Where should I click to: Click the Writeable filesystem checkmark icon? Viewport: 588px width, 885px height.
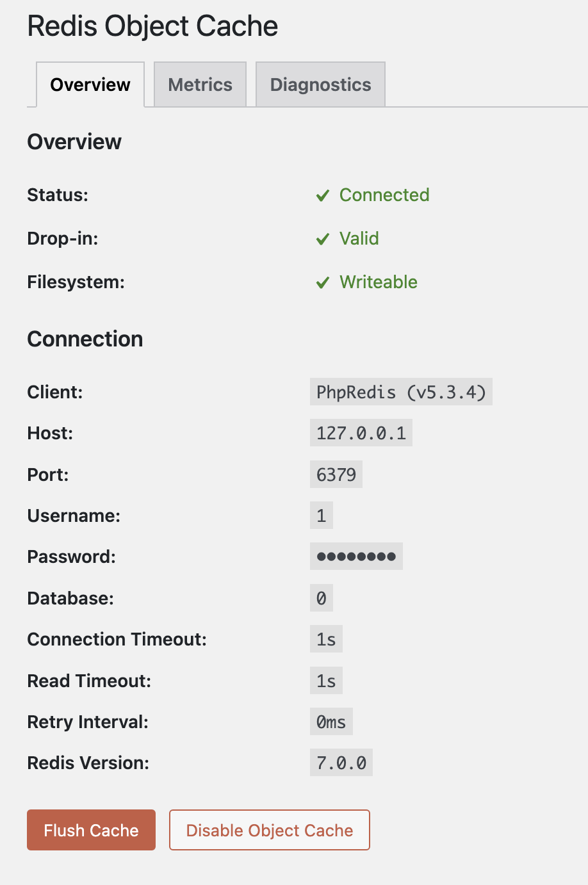[x=323, y=282]
